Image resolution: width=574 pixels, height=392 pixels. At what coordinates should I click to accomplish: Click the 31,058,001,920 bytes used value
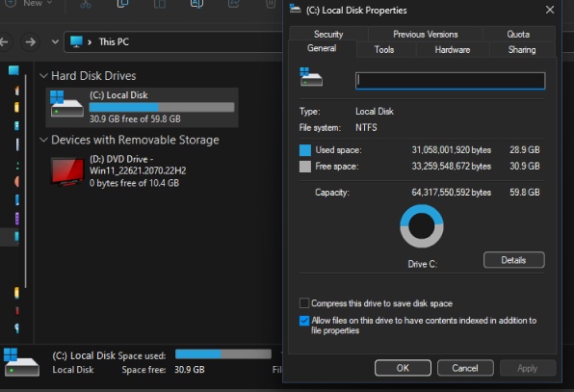point(452,150)
